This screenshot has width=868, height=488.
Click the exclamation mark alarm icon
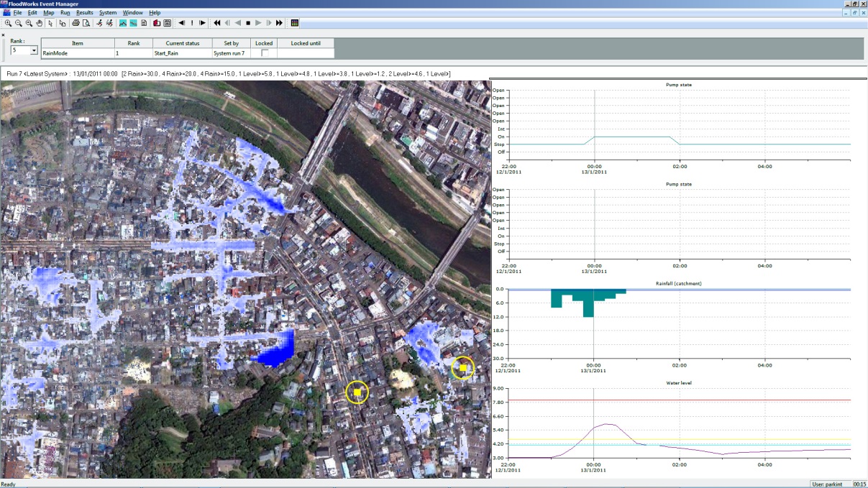(192, 23)
